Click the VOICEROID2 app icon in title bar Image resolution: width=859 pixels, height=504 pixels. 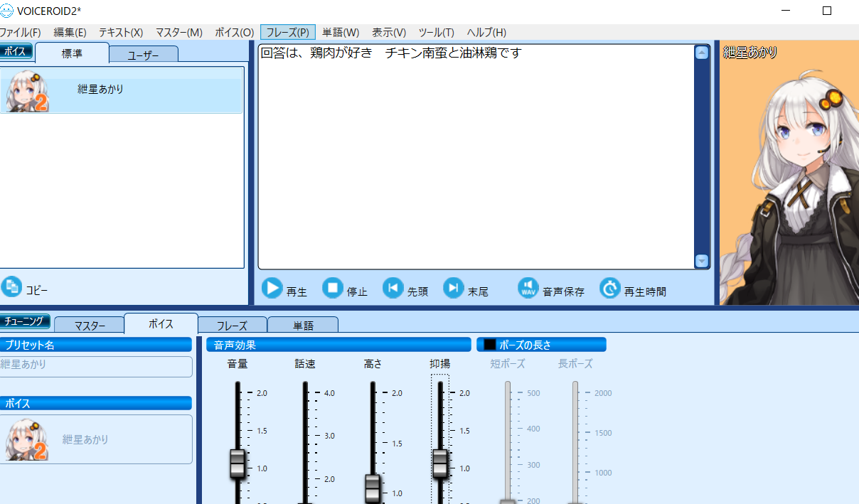7,11
